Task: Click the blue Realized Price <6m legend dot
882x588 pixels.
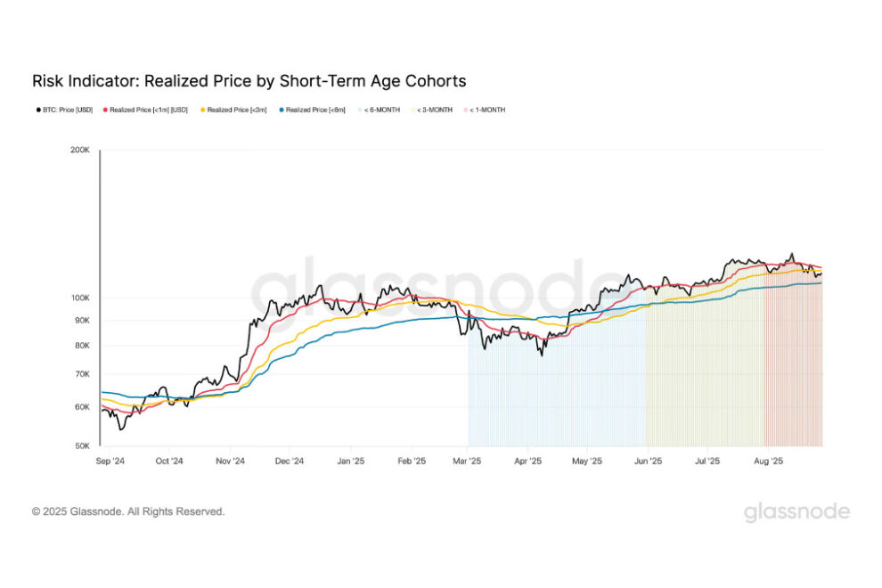Action: [282, 110]
